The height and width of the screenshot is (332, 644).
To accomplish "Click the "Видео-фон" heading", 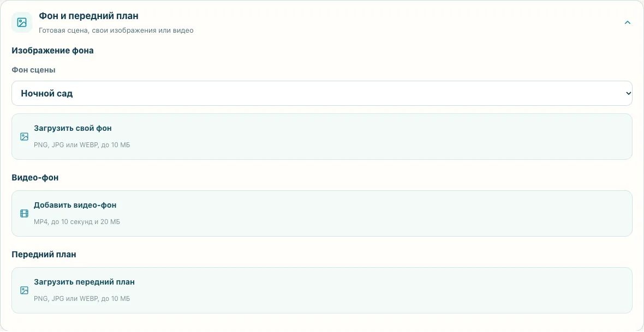I will (x=35, y=178).
